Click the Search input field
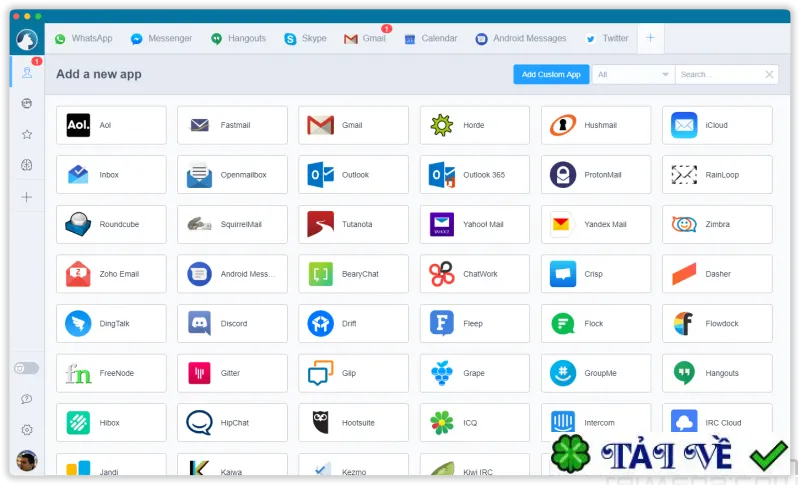Image resolution: width=800 pixels, height=485 pixels. tap(719, 74)
